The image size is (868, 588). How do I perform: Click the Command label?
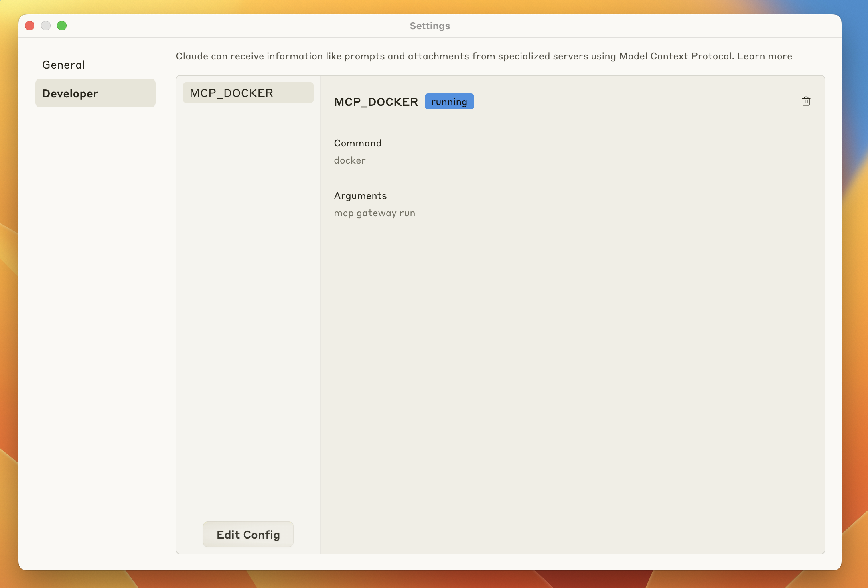[x=357, y=143]
